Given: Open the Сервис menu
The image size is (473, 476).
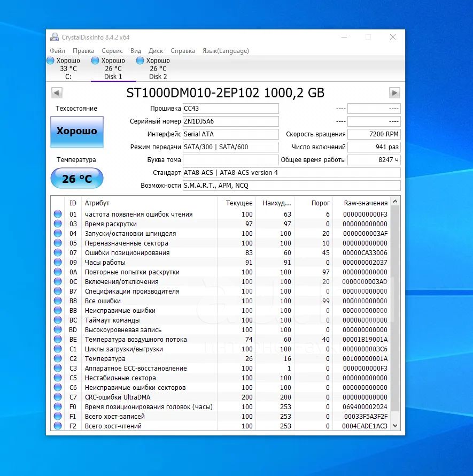Looking at the screenshot, I should 112,51.
